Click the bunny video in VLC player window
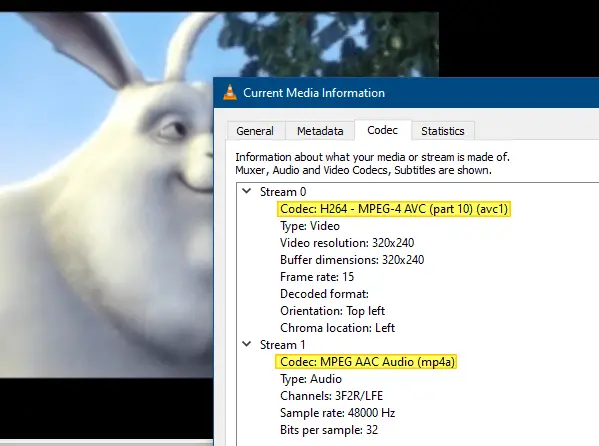The image size is (599, 446). (107, 195)
